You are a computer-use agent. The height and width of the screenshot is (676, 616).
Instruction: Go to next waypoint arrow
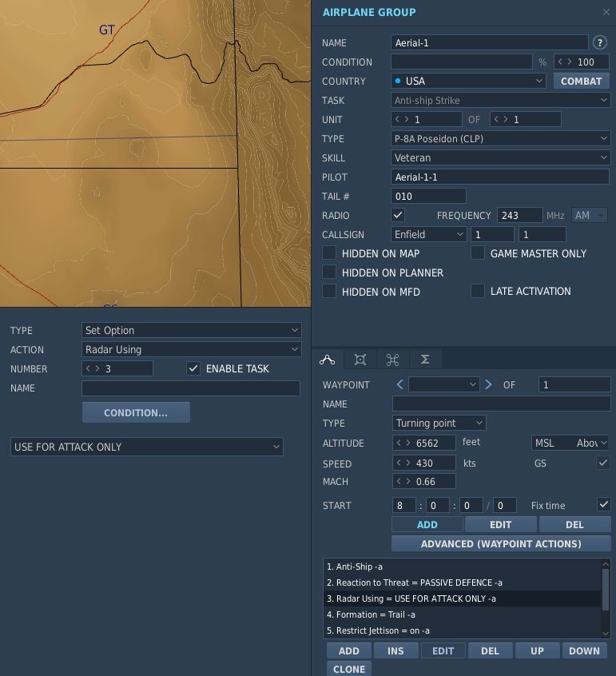pos(488,384)
